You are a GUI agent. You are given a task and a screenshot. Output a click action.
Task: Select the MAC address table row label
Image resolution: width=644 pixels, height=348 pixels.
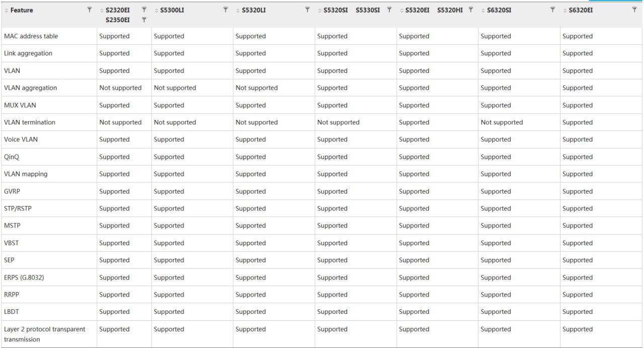click(31, 36)
